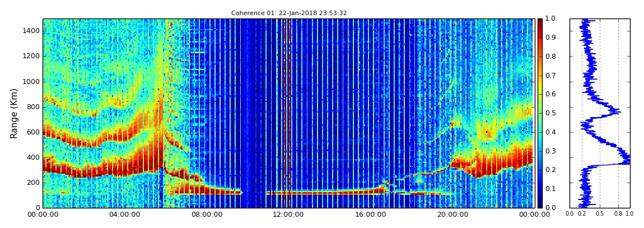This screenshot has height=228, width=644.
Task: Click the 600 range tick label
Action: click(x=34, y=132)
